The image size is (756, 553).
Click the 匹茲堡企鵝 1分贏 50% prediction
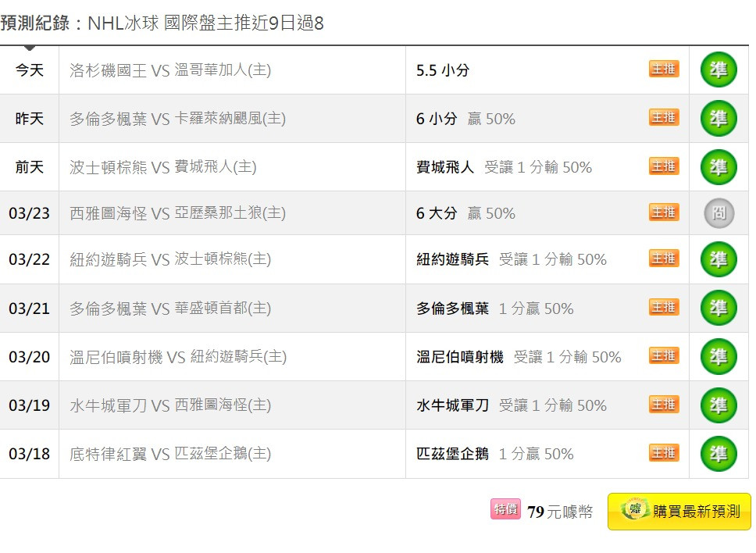494,454
